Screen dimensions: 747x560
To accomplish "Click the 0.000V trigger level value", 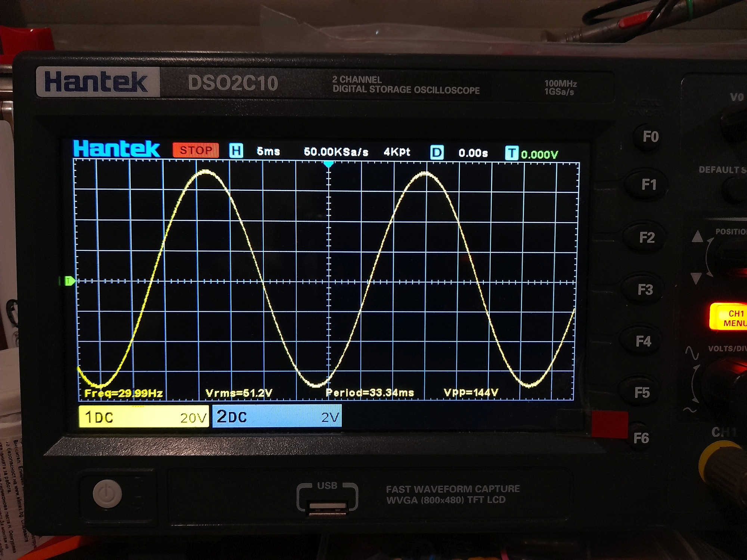I will [539, 154].
